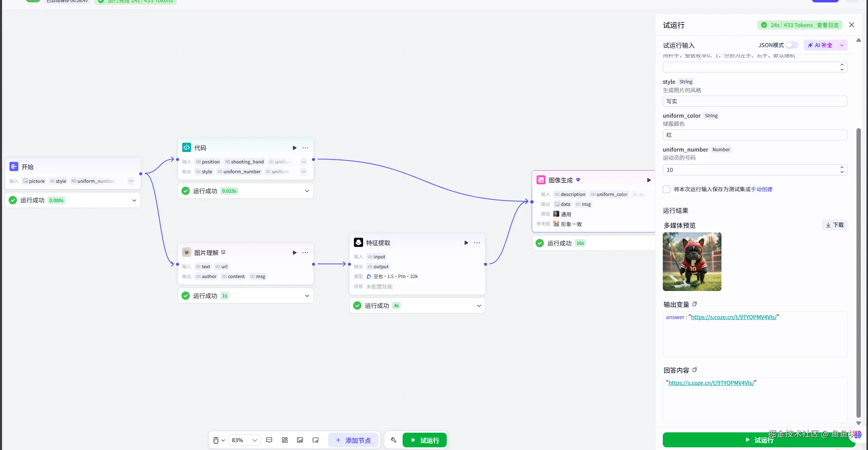Open the AI 补全 dropdown arrow
This screenshot has width=868, height=450.
842,45
